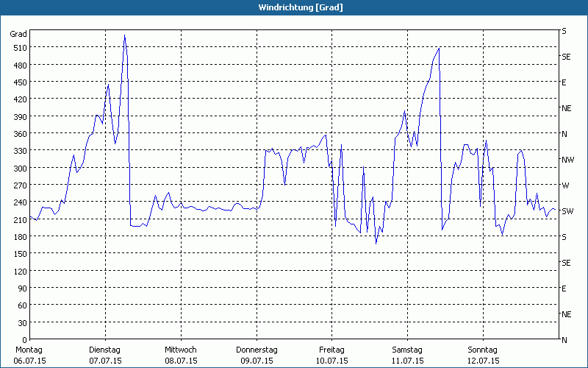Select the 210 y-axis value

coord(21,219)
